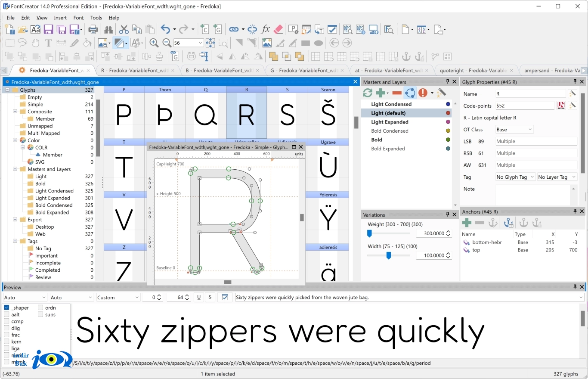The width and height of the screenshot is (588, 379).
Task: Click the Insert Image icon
Action: coord(267,43)
